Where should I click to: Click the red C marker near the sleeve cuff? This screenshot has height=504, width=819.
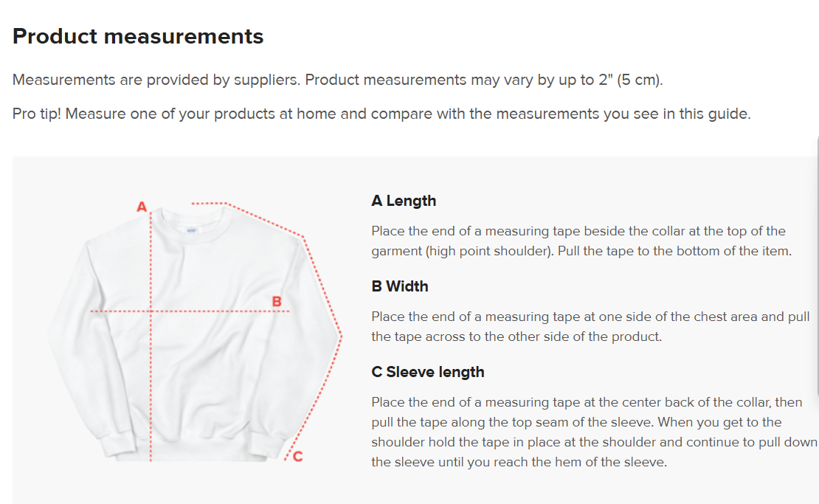tap(297, 457)
